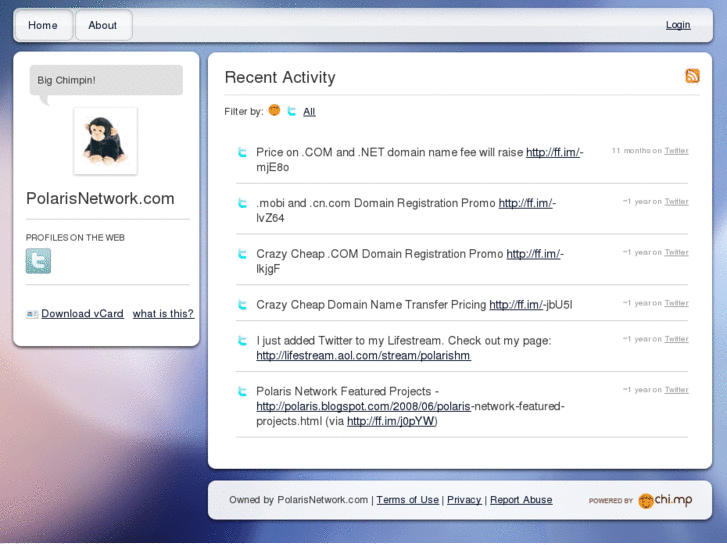Viewport: 727px width, 545px height.
Task: Open polaris.blogspot.com featured projects link
Action: coord(364,406)
